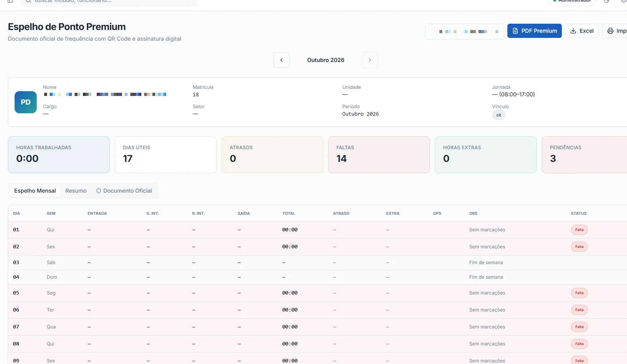Click the 00:00 total on day 07
Viewport: 627px width, 364px height.
[x=290, y=327]
